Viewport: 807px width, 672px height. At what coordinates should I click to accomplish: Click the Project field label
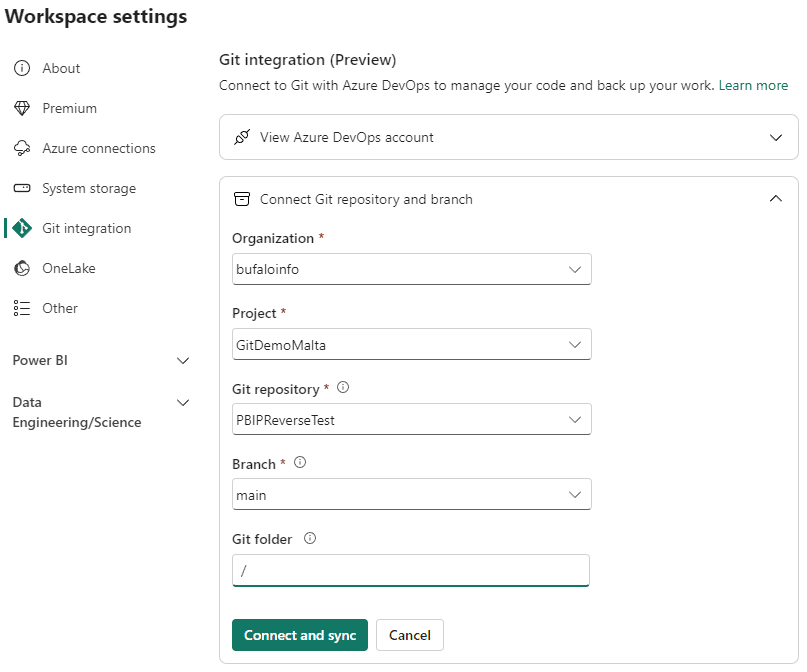[254, 313]
